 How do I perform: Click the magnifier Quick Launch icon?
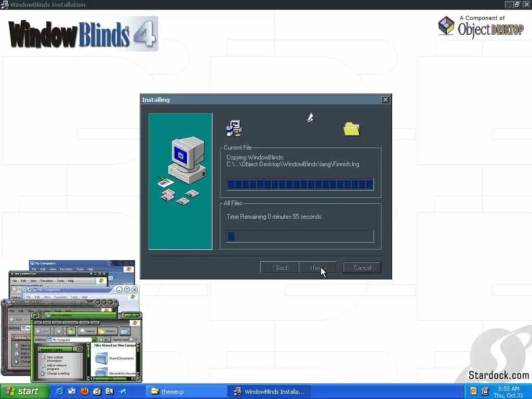click(109, 392)
